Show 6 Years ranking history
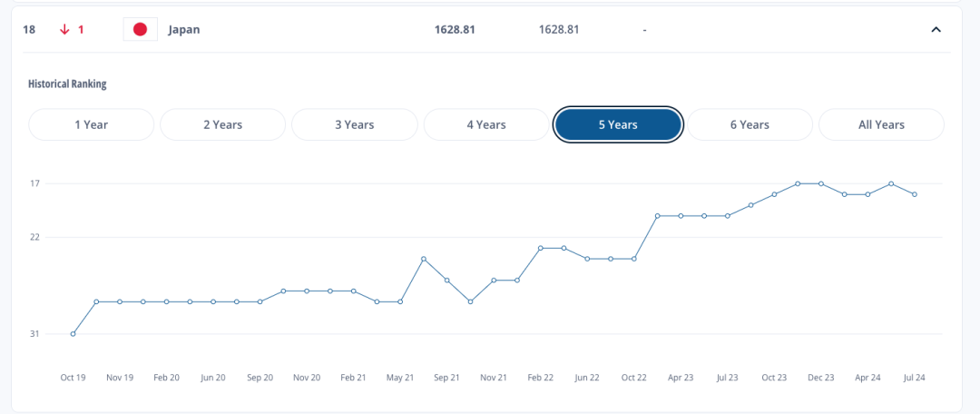The width and height of the screenshot is (980, 414). tap(750, 124)
